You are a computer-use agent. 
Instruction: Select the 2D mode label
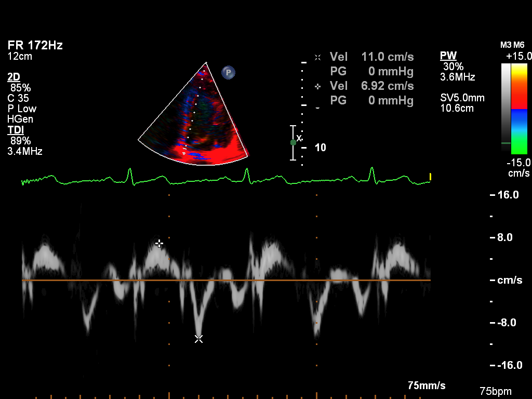tap(14, 77)
